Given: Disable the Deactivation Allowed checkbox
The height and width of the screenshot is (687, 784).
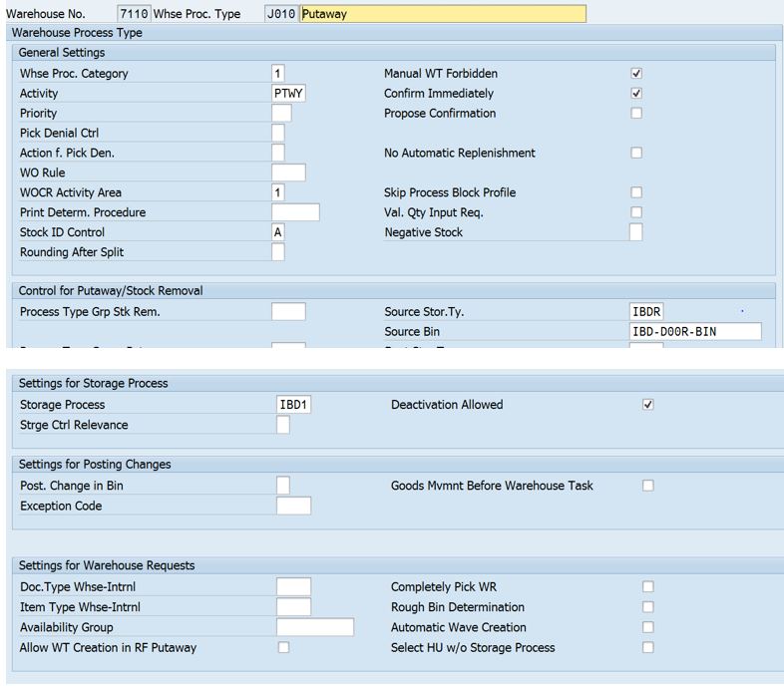Looking at the screenshot, I should click(648, 405).
